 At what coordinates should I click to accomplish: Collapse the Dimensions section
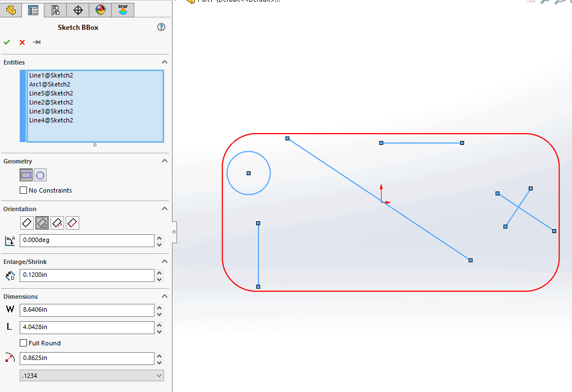(165, 297)
